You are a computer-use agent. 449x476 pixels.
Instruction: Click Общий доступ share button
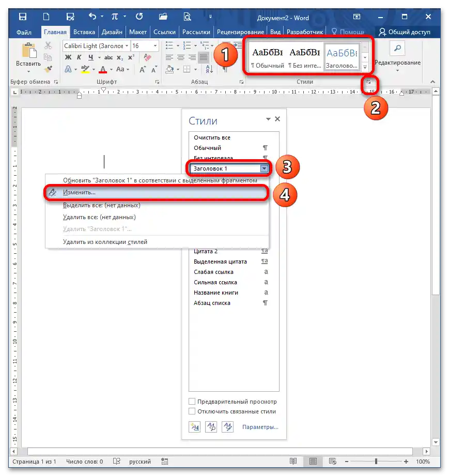point(405,32)
